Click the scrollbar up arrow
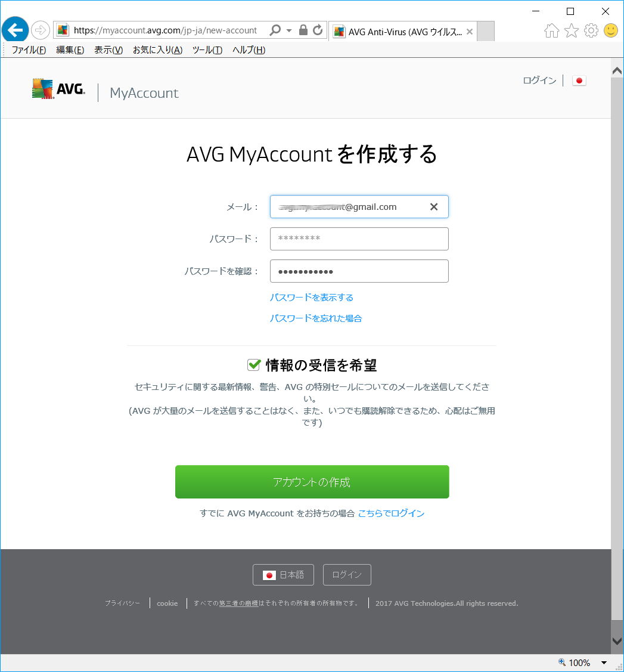Screen dimensions: 624x672 (x=617, y=71)
